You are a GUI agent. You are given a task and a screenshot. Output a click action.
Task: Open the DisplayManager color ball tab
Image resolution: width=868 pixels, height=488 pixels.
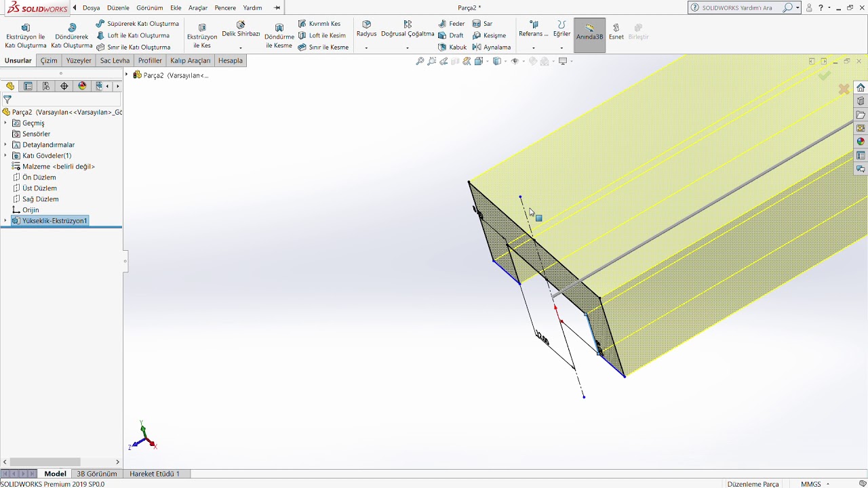[83, 86]
